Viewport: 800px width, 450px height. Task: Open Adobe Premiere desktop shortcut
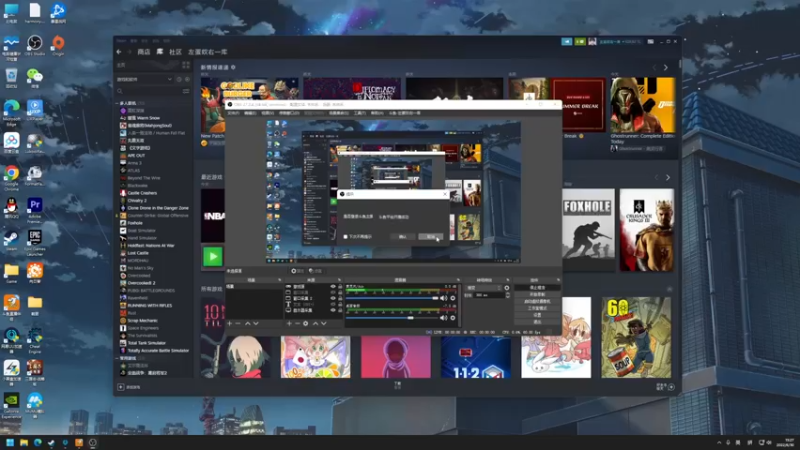point(35,210)
